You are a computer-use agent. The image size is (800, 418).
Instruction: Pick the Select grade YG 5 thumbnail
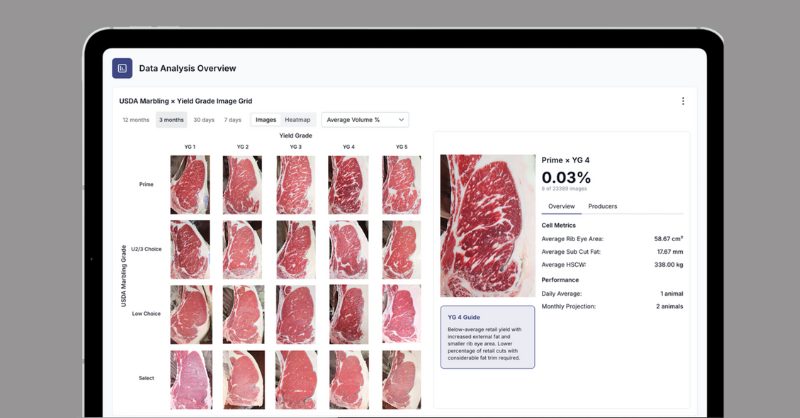[x=402, y=380]
